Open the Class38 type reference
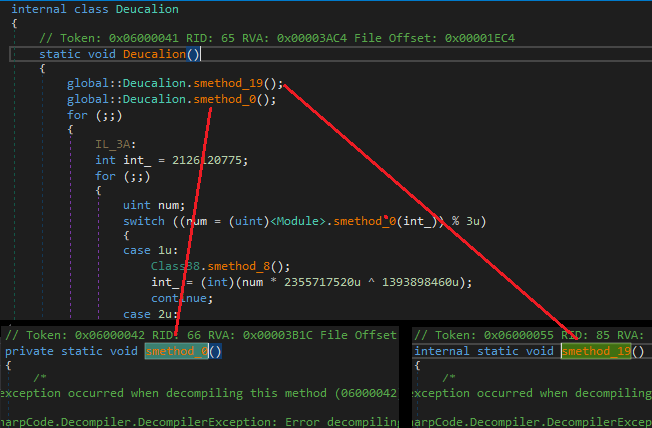652x428 pixels. 175,266
